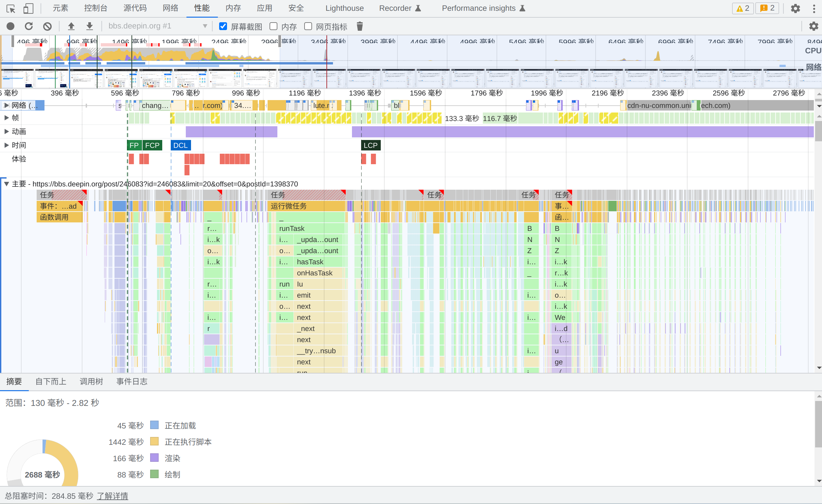Toggle the device toolbar icon
This screenshot has height=504, width=822.
28,8
